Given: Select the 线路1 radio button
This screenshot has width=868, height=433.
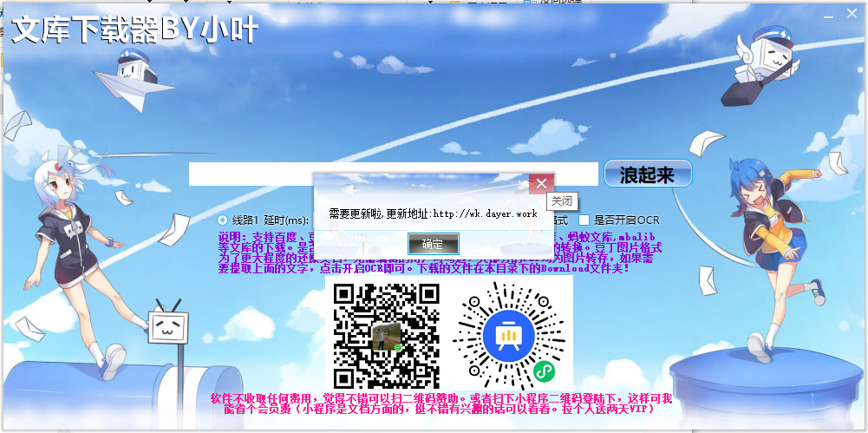Looking at the screenshot, I should pos(223,220).
